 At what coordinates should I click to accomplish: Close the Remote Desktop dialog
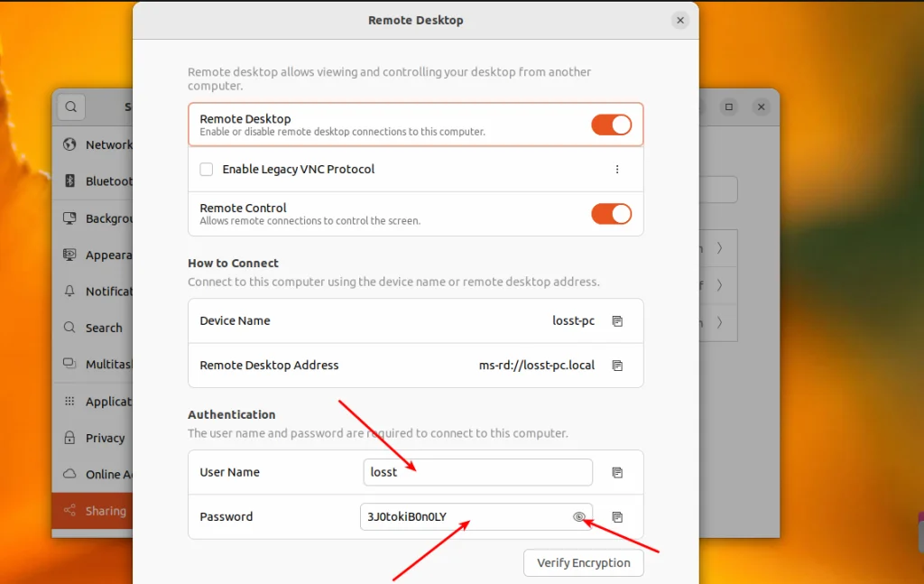click(x=680, y=20)
